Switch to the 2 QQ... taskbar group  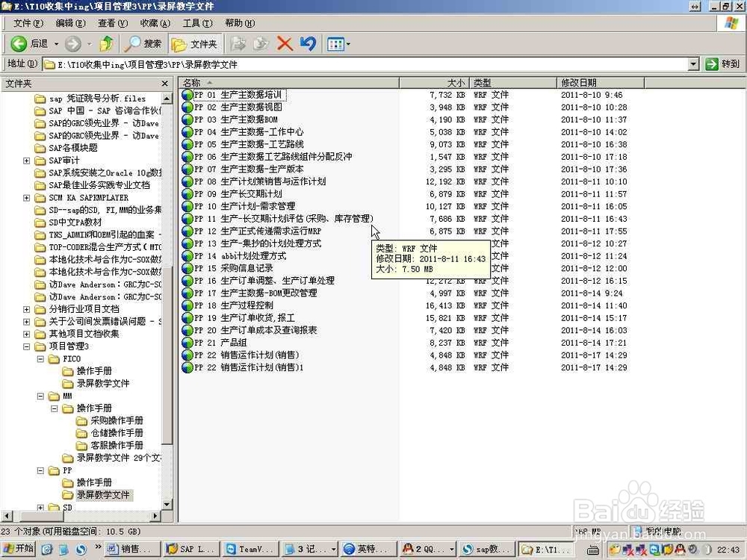(x=427, y=549)
